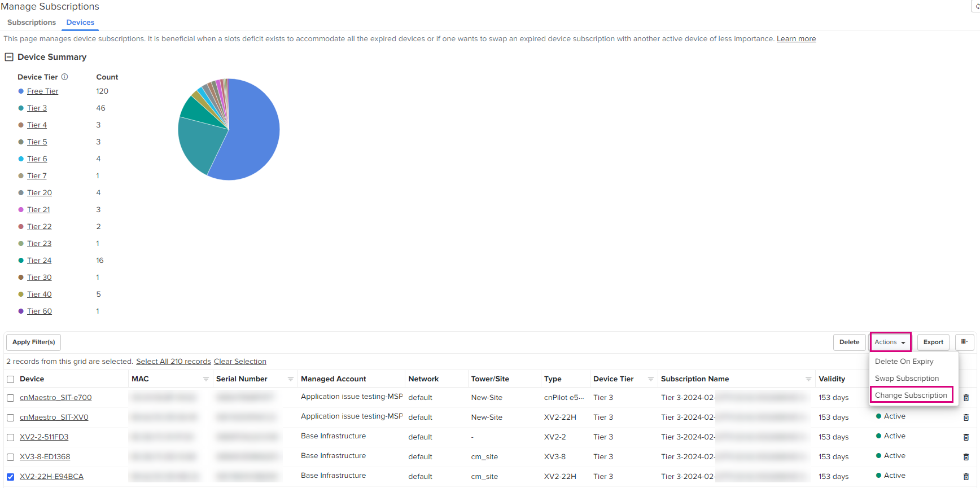Uncheck the XV2-22H-E94BCA row checkbox

11,477
